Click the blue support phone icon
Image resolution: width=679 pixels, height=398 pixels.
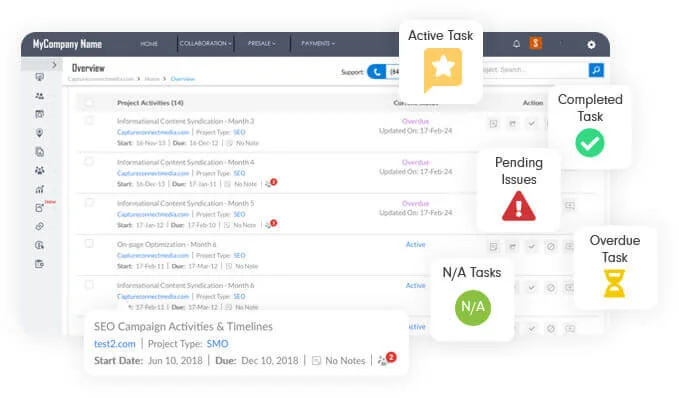(377, 72)
